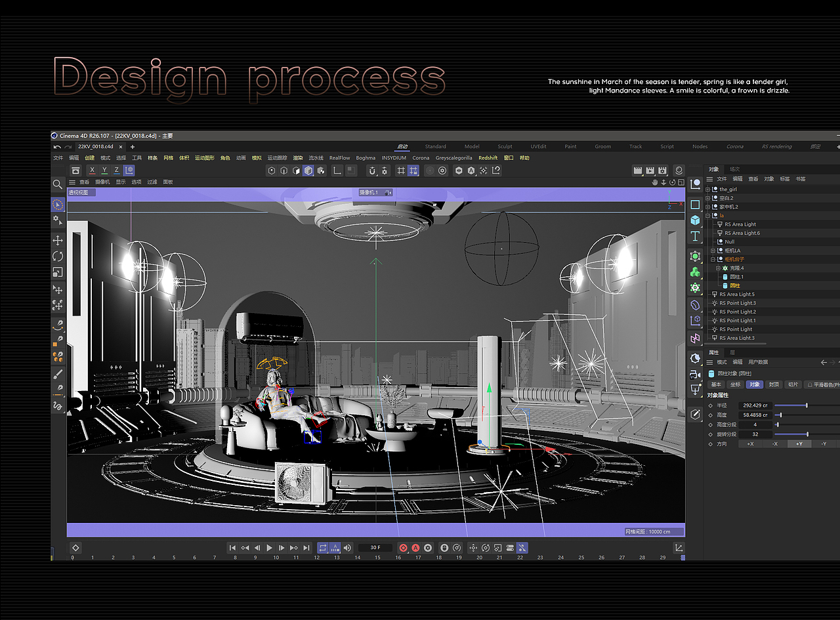840x620 pixels.
Task: Expand the 柜机LA node
Action: pyautogui.click(x=713, y=251)
